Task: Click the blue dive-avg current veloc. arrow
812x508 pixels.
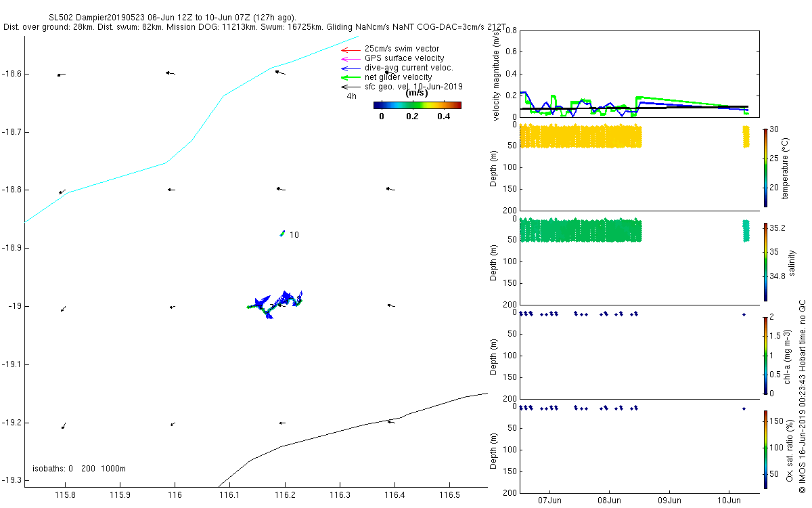Action: click(349, 68)
